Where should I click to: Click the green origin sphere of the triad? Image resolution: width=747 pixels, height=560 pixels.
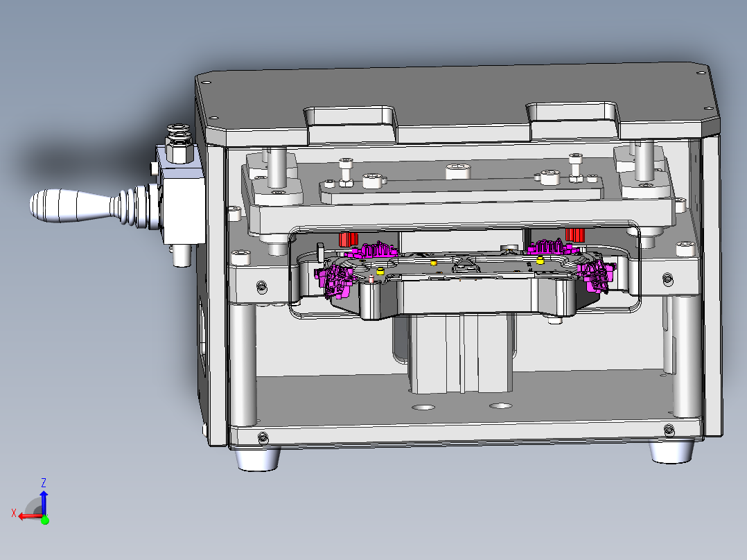45,520
